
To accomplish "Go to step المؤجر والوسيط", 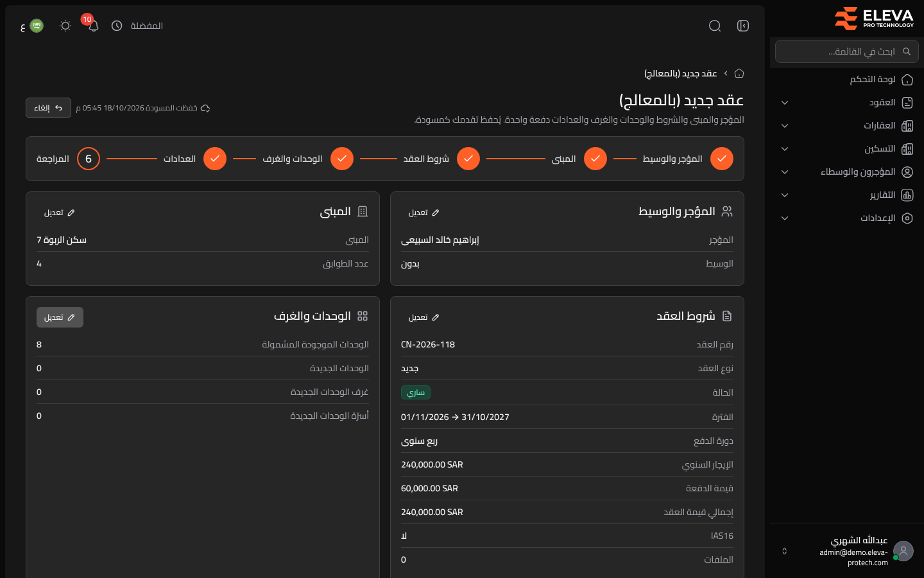I will [688, 159].
